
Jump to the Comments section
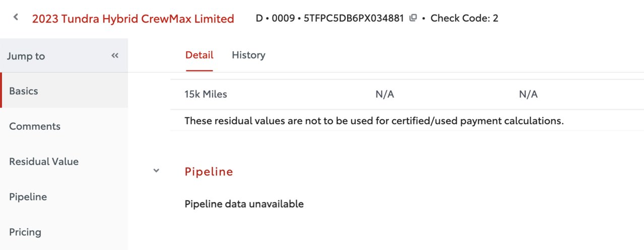click(64, 126)
